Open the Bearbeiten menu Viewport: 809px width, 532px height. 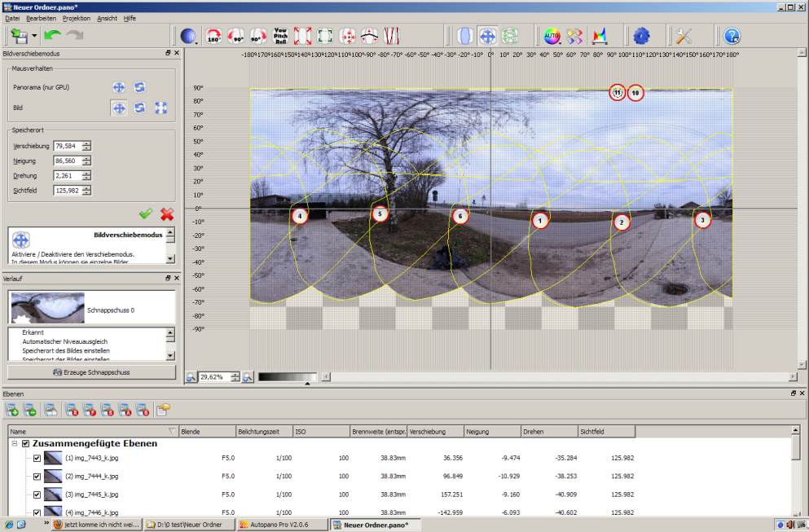coord(41,17)
